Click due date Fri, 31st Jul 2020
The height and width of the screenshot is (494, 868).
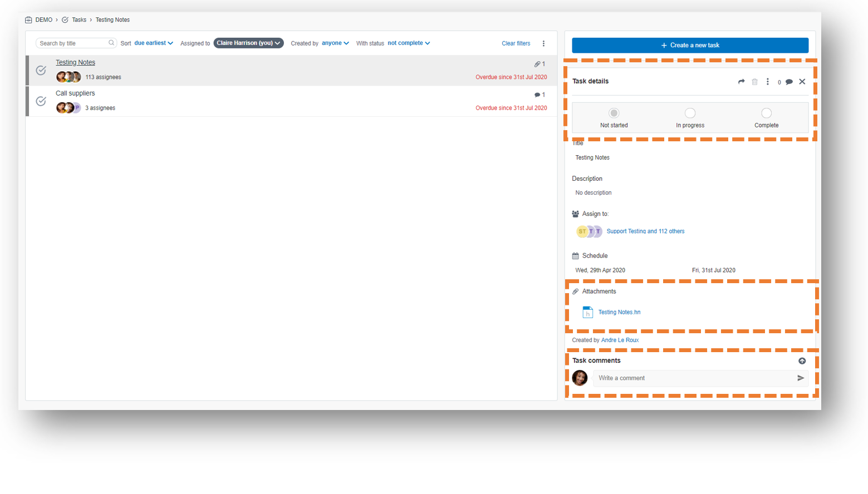click(714, 270)
